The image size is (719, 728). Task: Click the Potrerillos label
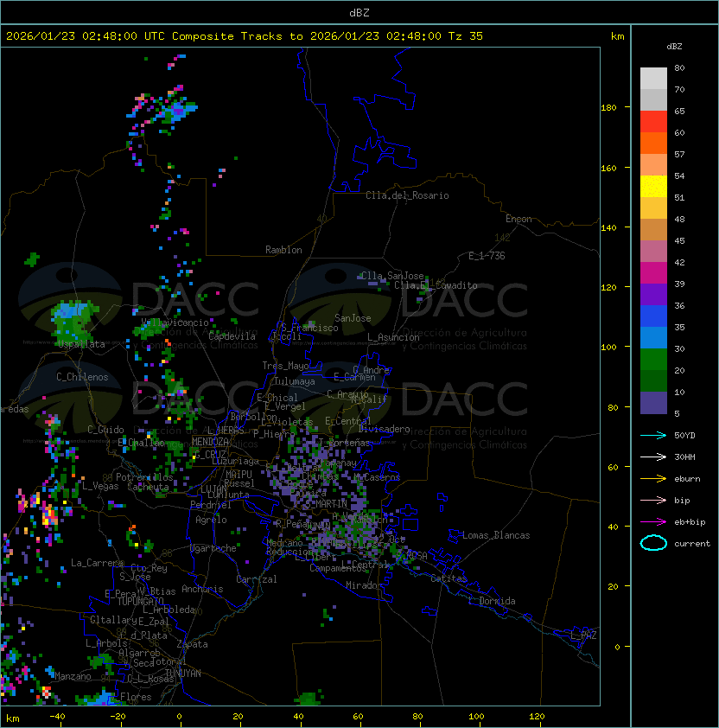[144, 477]
